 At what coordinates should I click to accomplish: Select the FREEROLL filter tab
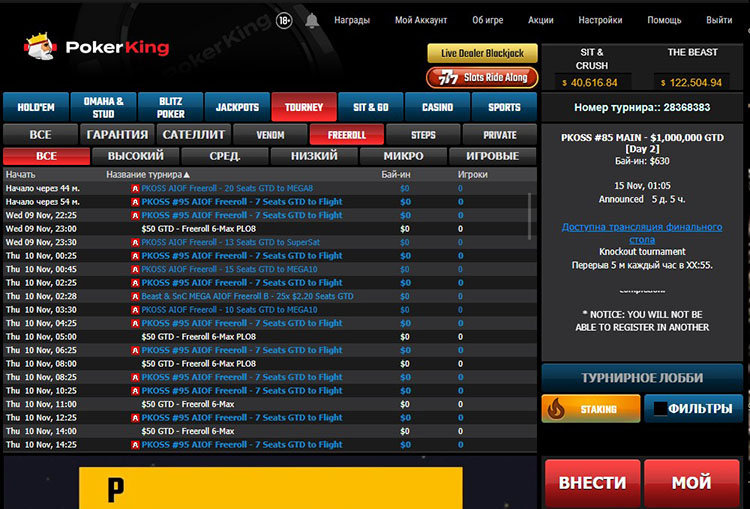point(347,134)
